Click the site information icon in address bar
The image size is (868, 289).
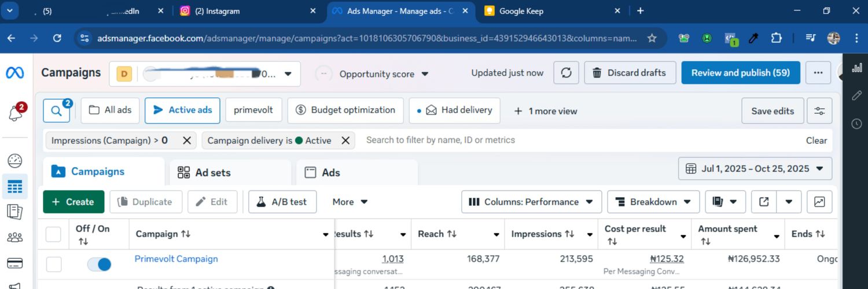point(84,38)
